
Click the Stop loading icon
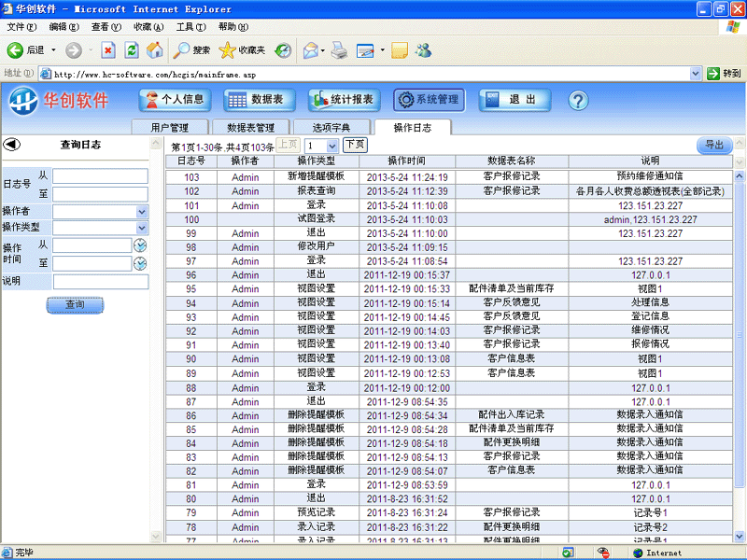pos(108,50)
